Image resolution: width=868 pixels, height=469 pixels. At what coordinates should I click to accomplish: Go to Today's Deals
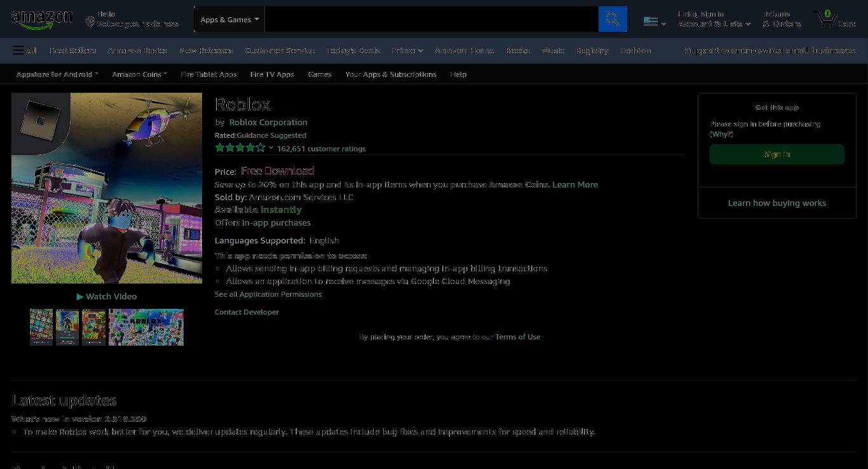[353, 50]
